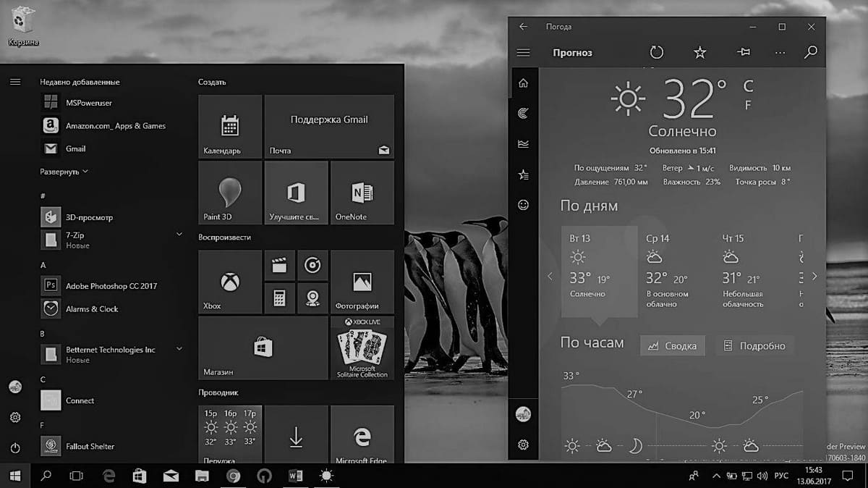Open the Maps radar icon in Погода sidebar

523,113
